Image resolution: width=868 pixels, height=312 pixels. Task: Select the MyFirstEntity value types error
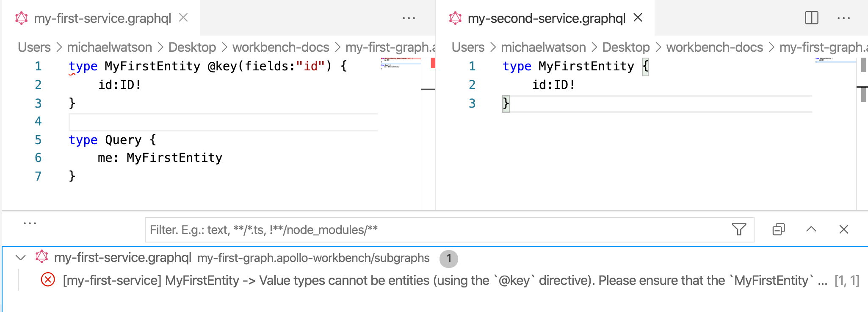click(x=445, y=280)
